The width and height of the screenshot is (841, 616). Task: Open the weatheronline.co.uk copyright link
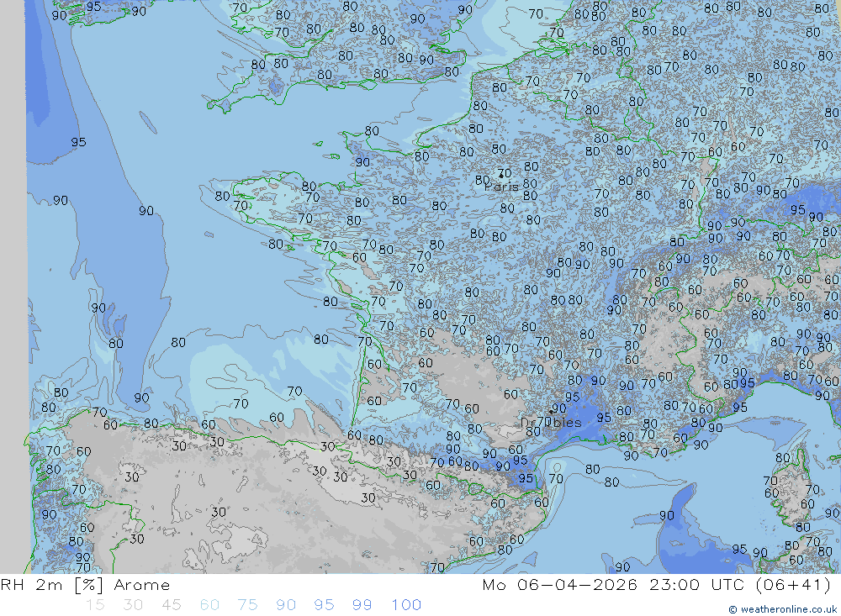click(x=788, y=609)
